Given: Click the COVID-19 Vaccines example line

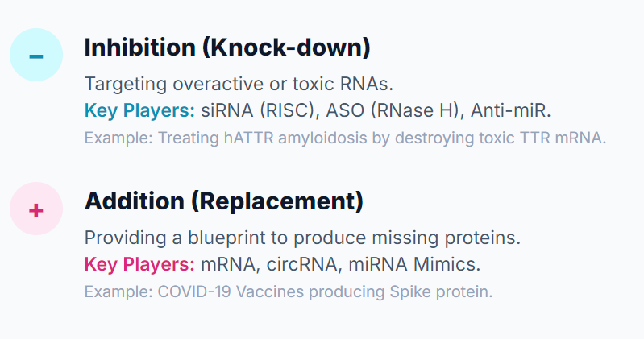Looking at the screenshot, I should tap(289, 291).
